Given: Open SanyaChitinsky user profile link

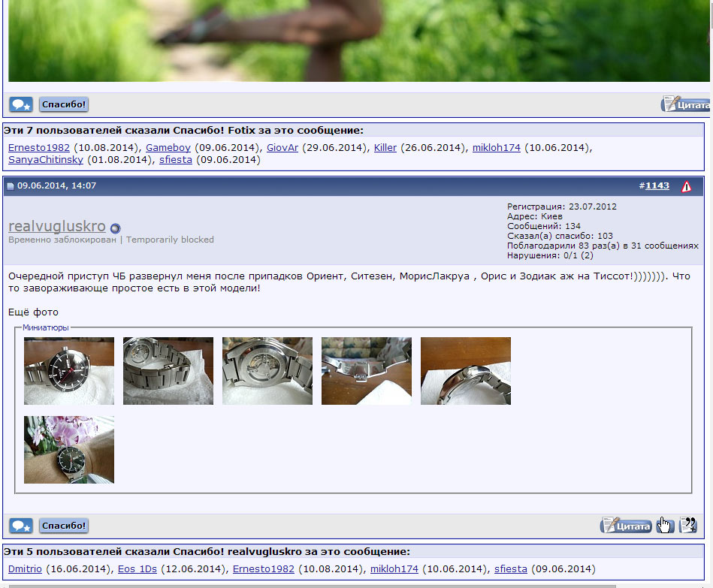Looking at the screenshot, I should [46, 160].
